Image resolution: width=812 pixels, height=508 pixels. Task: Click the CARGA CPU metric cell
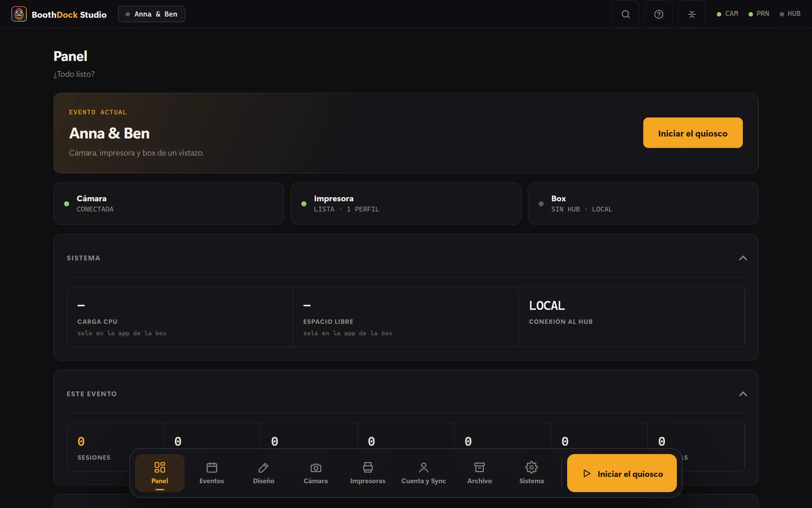(180, 317)
